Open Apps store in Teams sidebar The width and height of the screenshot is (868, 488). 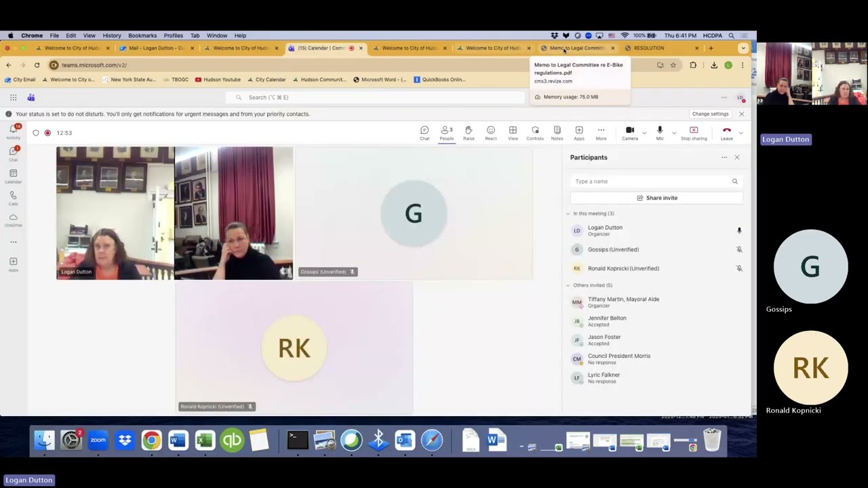13,264
